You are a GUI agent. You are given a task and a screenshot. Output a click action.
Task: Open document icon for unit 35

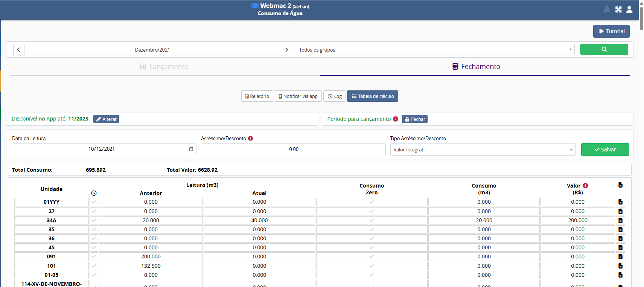pos(620,229)
